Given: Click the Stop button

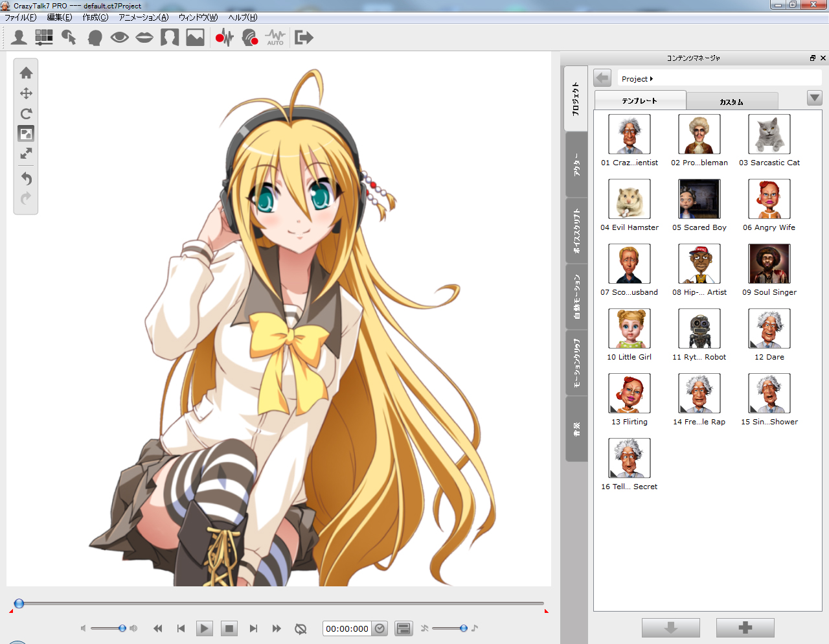Looking at the screenshot, I should [229, 628].
